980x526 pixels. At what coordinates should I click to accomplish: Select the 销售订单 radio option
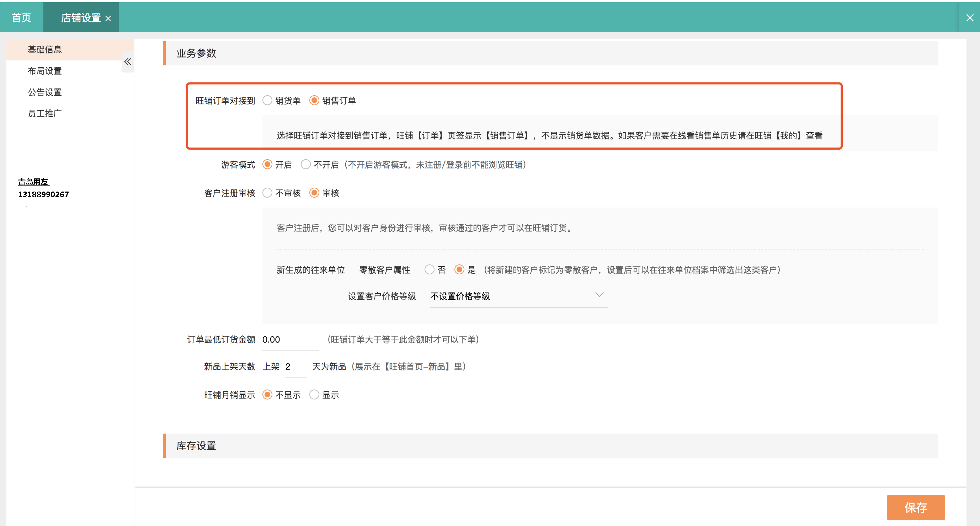[314, 101]
